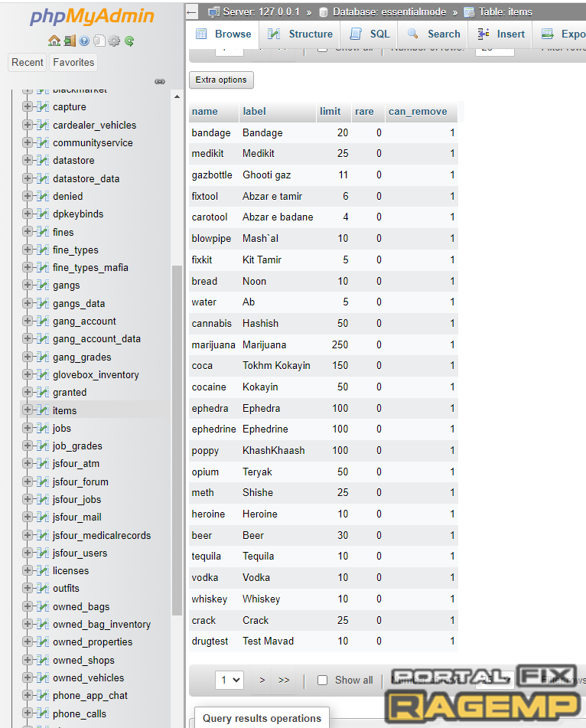Expand the jsfour_medicalrecords table node
Screen dimensions: 586x728
[28, 535]
